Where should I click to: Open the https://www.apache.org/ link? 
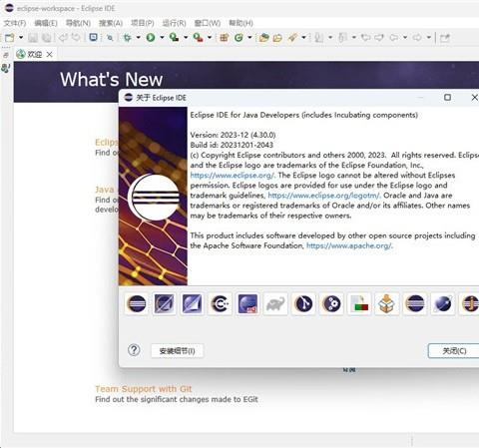click(x=349, y=245)
